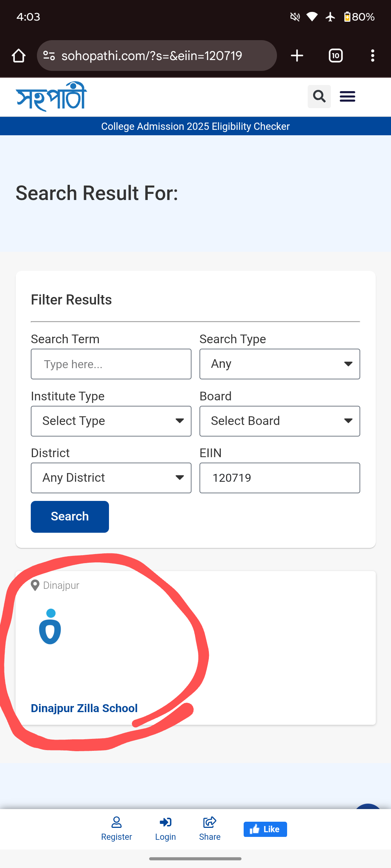
Task: Open new tab with plus icon
Action: (297, 56)
